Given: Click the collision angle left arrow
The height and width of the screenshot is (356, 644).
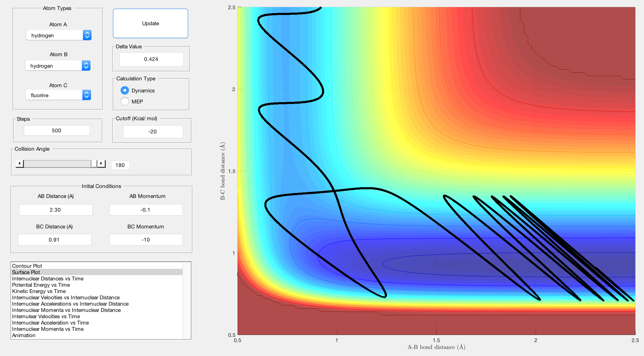Looking at the screenshot, I should [19, 164].
